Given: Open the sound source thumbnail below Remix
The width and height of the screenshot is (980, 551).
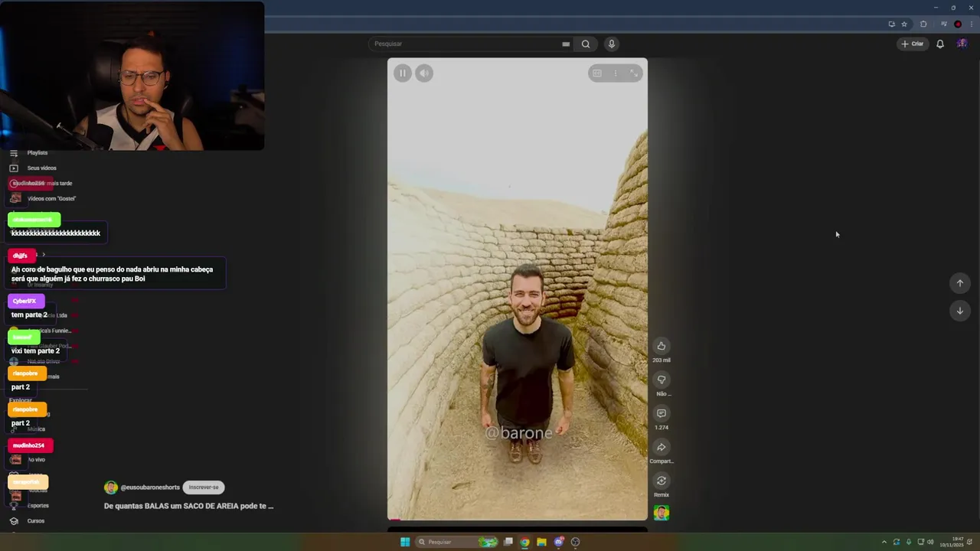Looking at the screenshot, I should [661, 513].
